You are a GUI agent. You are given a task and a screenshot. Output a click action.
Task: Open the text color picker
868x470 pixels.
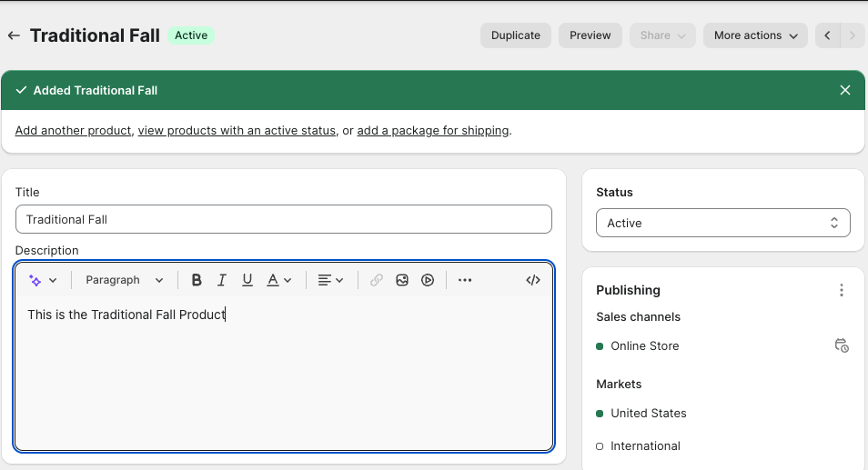278,280
